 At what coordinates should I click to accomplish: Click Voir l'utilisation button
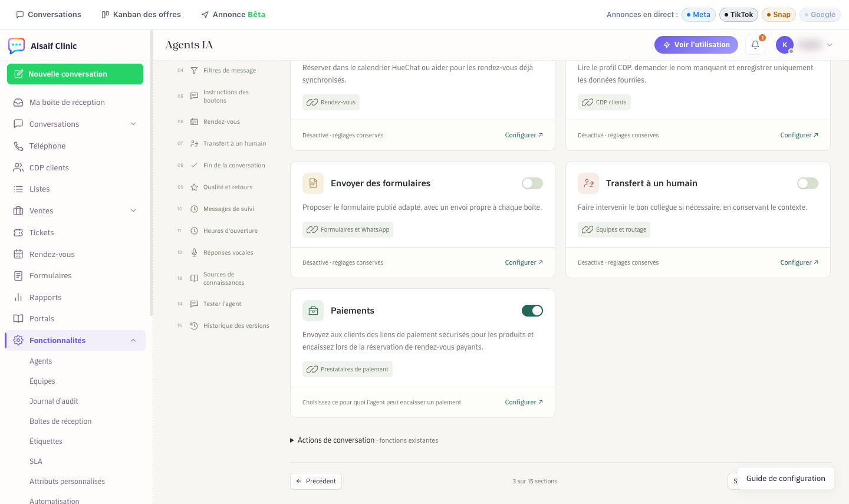pos(696,45)
